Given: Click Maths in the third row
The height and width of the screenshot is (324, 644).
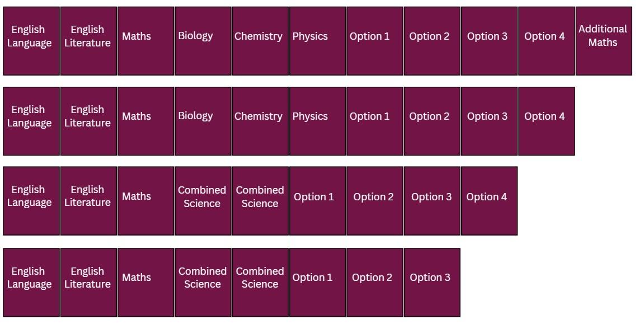Looking at the screenshot, I should point(145,201).
